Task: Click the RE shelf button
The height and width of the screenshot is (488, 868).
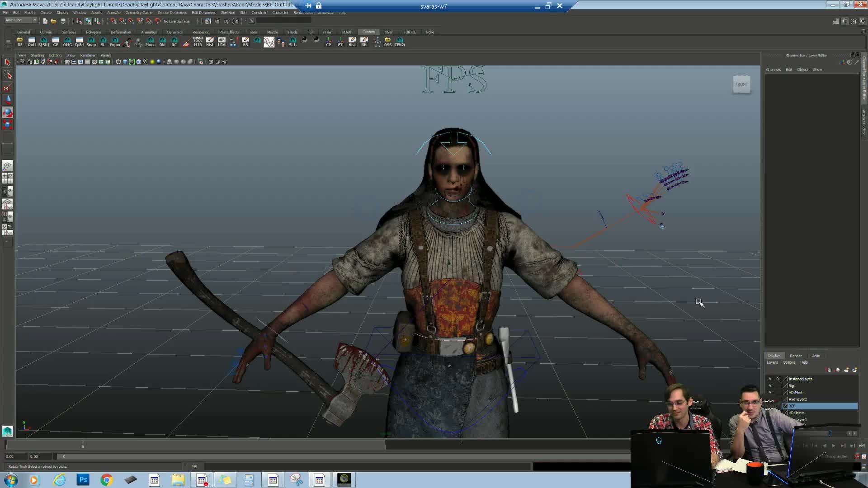Action: (20, 42)
